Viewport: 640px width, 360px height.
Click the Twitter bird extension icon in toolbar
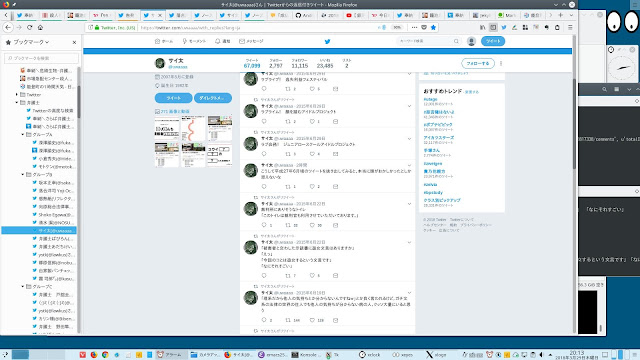tap(504, 27)
